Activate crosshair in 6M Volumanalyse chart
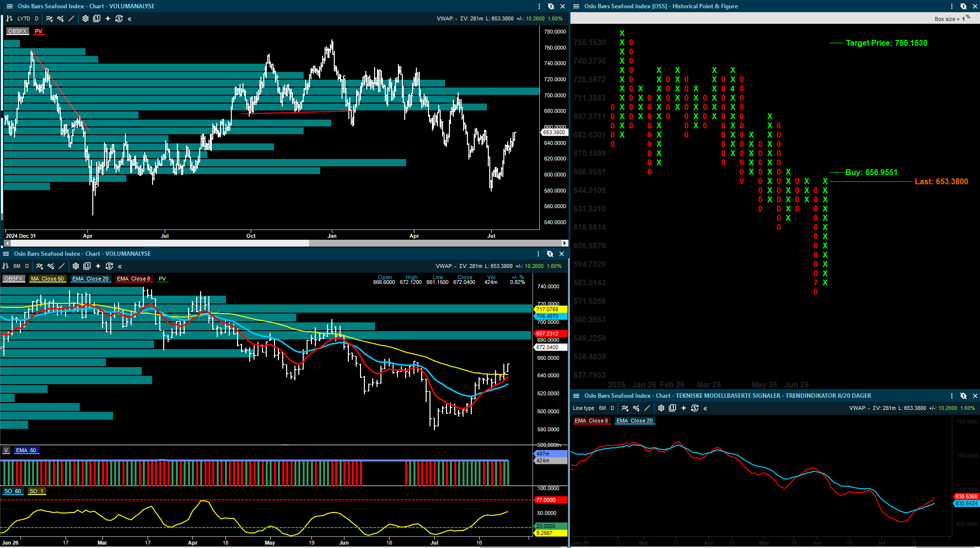The height and width of the screenshot is (548, 980). tap(98, 266)
